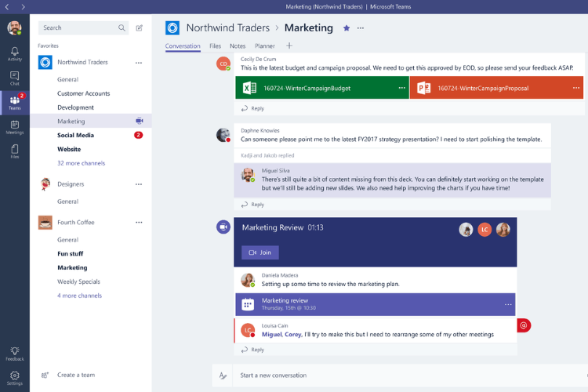Go back with the back arrow
588x392 pixels.
click(7, 7)
